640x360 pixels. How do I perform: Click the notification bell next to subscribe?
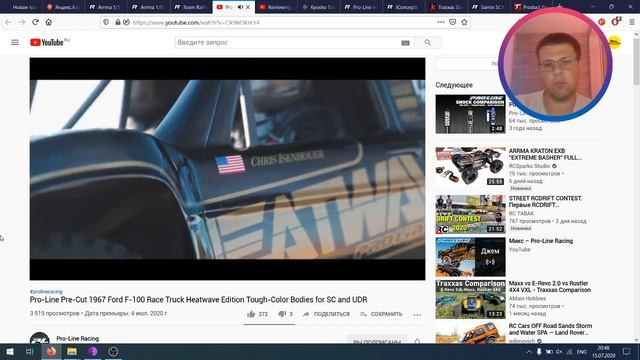[417, 341]
